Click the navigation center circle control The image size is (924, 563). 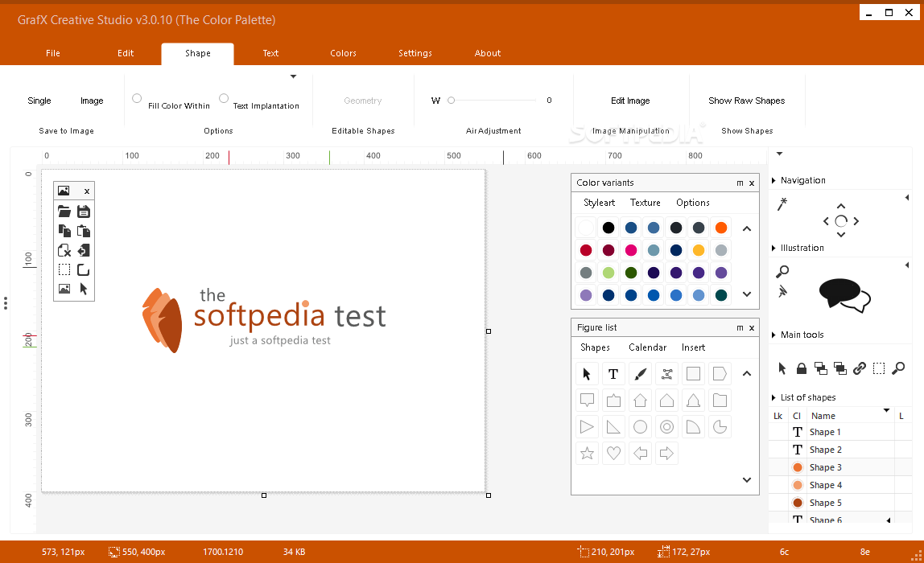pos(841,221)
